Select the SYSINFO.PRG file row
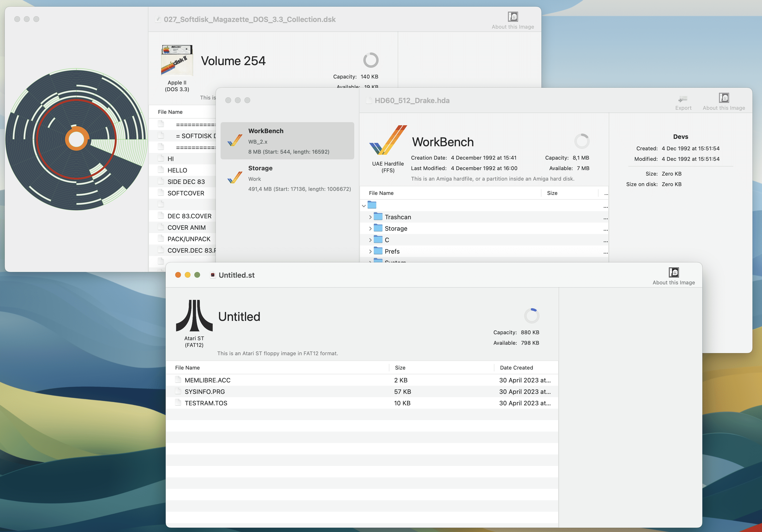762x532 pixels. click(x=362, y=392)
